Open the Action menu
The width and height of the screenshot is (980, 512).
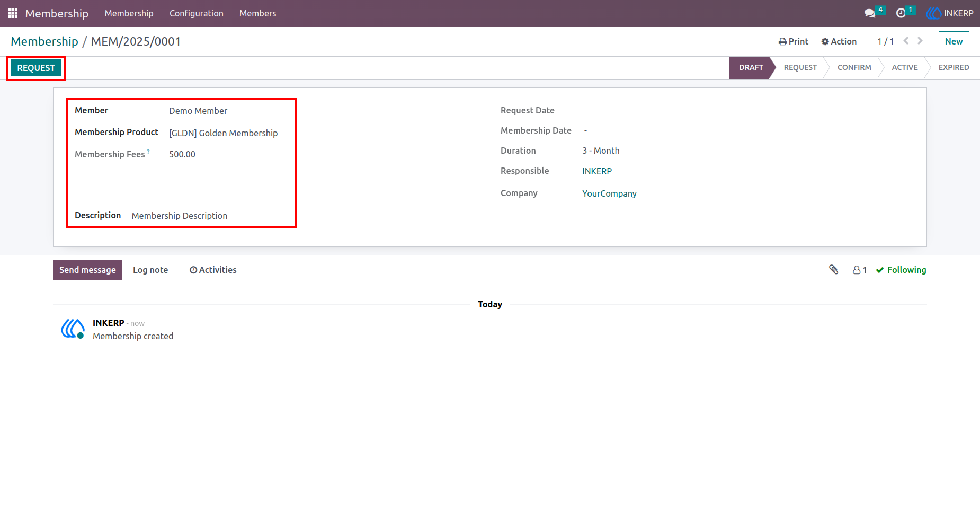coord(839,41)
